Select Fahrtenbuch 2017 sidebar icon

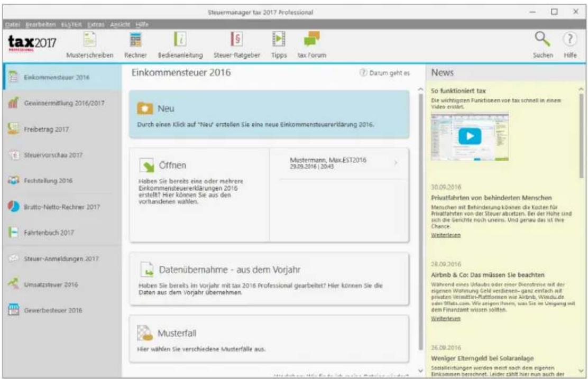pos(13,233)
